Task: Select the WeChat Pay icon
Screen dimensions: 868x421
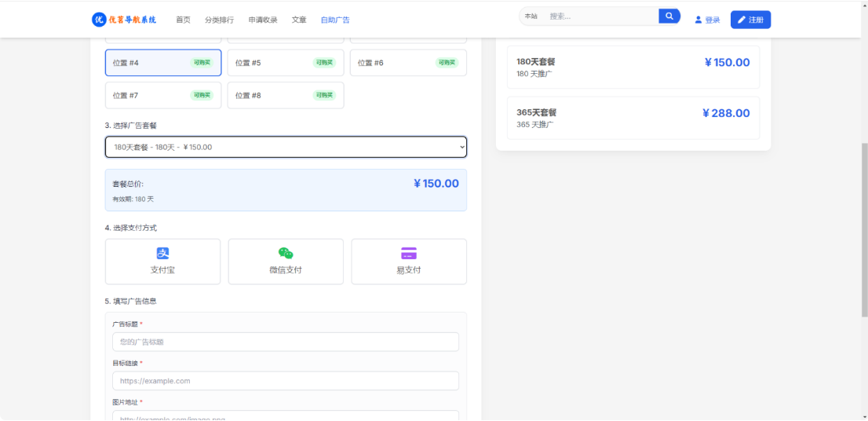Action: point(286,253)
